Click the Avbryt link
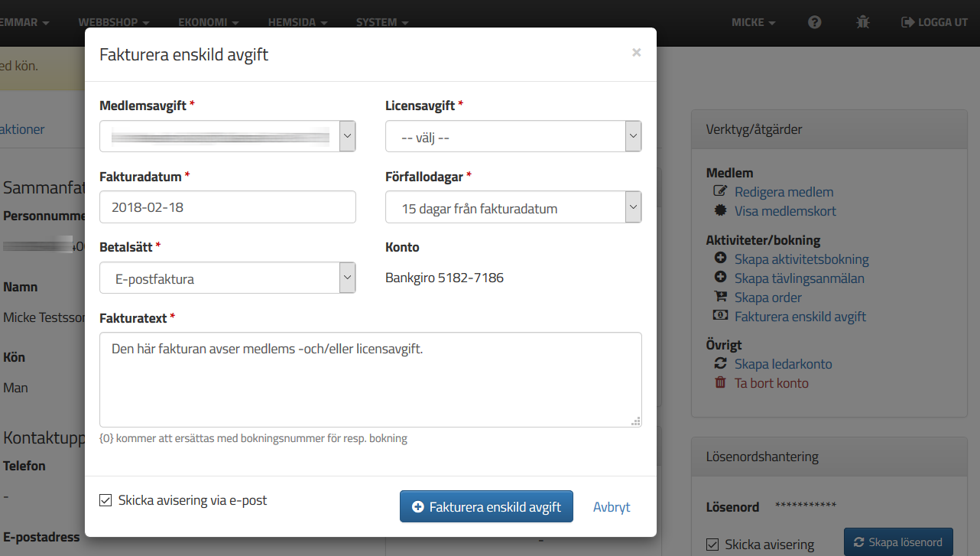This screenshot has height=556, width=980. pyautogui.click(x=612, y=506)
